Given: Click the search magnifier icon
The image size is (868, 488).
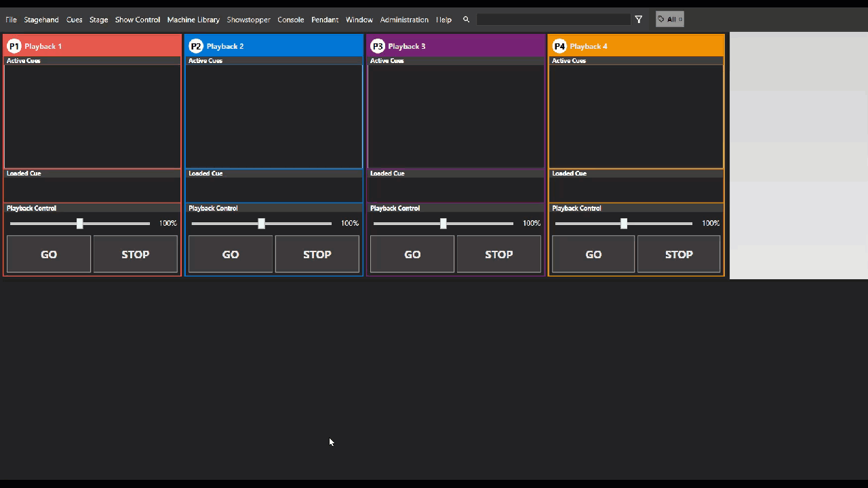Looking at the screenshot, I should click(x=466, y=20).
